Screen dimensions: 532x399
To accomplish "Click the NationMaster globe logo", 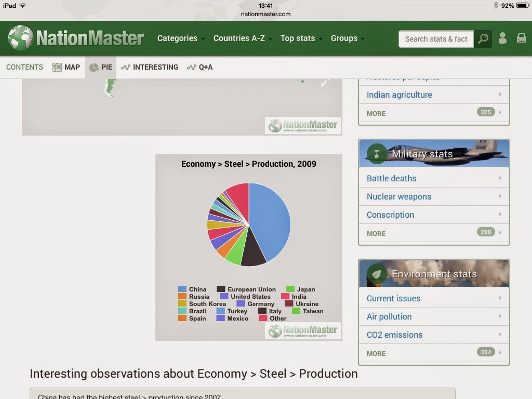I will (21, 38).
